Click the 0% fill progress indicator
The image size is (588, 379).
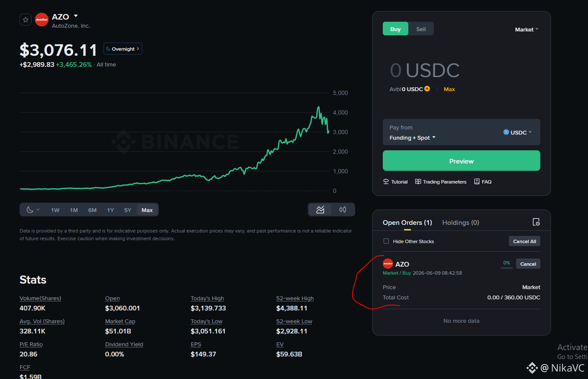(x=507, y=264)
